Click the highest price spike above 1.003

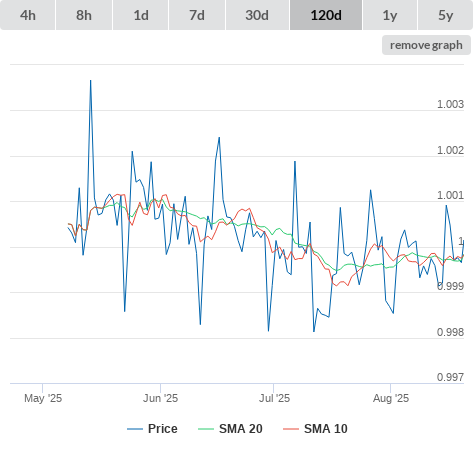[x=91, y=81]
